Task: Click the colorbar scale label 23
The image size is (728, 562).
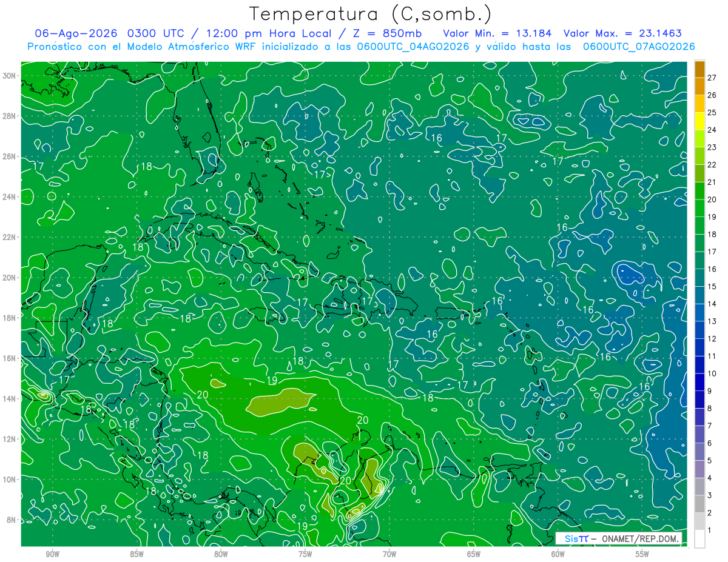Action: click(712, 147)
